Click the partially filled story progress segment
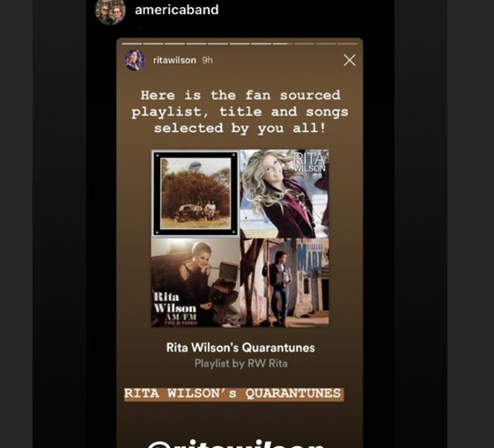This screenshot has width=494, height=448. 283,44
